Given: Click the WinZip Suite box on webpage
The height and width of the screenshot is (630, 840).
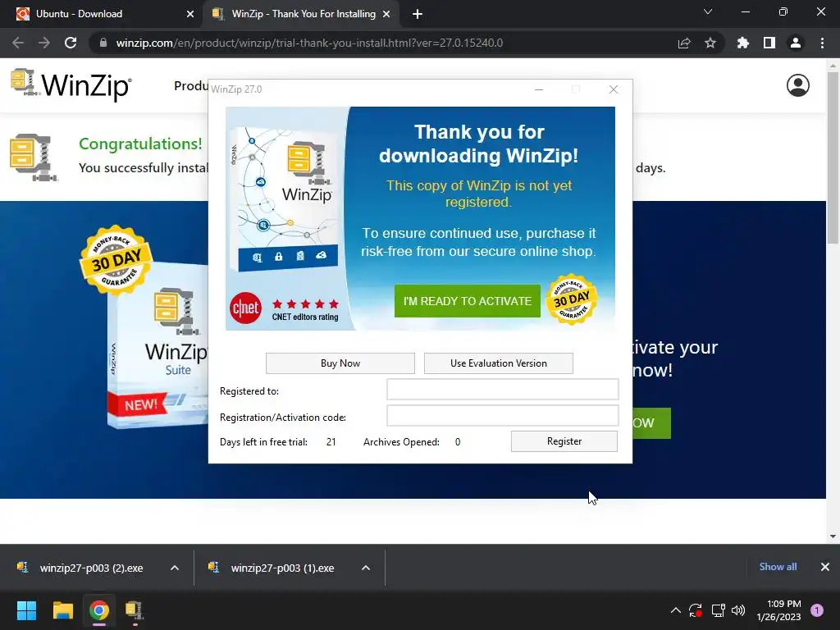Looking at the screenshot, I should click(x=157, y=345).
